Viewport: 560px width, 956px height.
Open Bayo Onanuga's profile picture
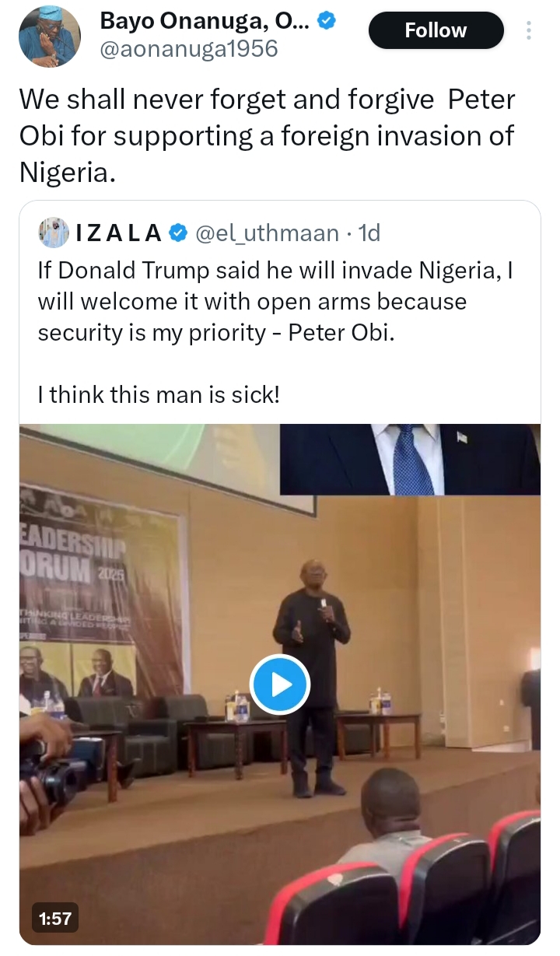[50, 37]
